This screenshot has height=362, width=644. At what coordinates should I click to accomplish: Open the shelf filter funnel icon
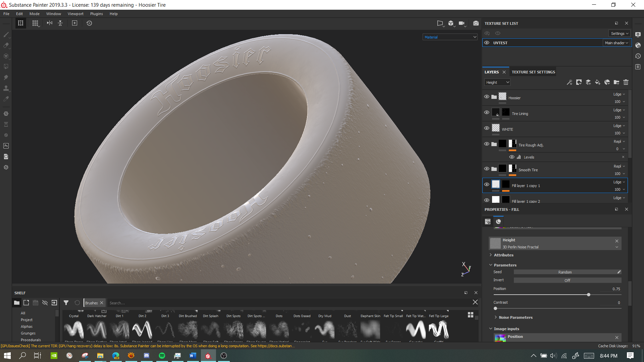tap(66, 303)
